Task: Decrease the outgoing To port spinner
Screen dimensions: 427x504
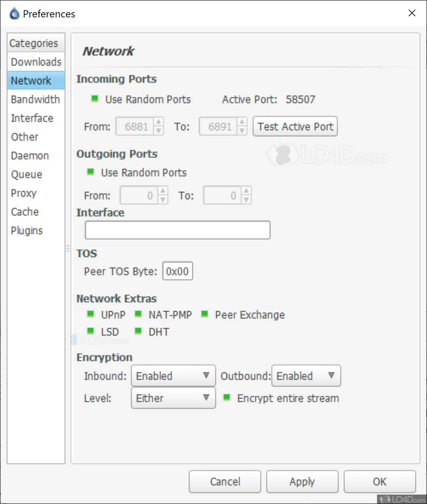Action: pos(246,200)
